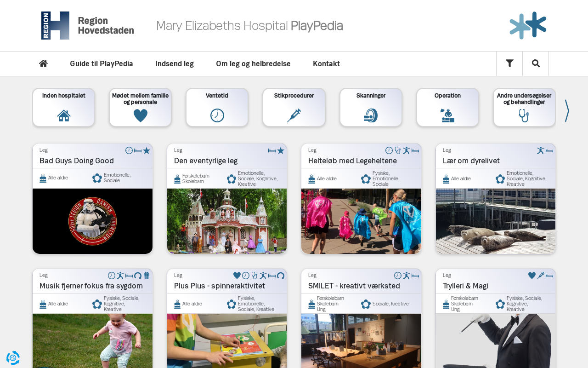The image size is (588, 368).
Task: Choose the Operation category tile
Action: pyautogui.click(x=447, y=107)
